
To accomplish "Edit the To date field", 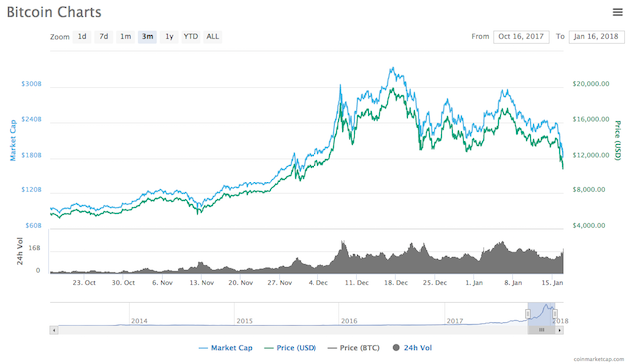I will coord(596,37).
